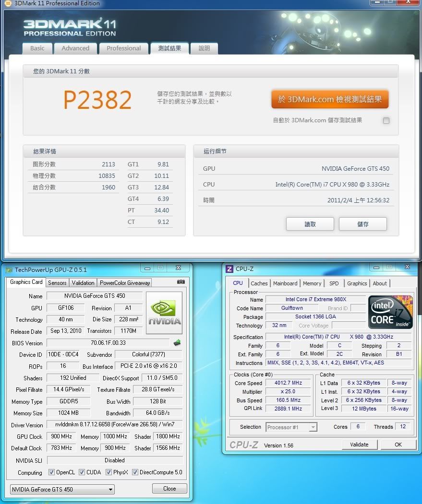Image resolution: width=422 pixels, height=504 pixels.
Task: Open the Sensors tab in GPU-Z
Action: tap(57, 283)
